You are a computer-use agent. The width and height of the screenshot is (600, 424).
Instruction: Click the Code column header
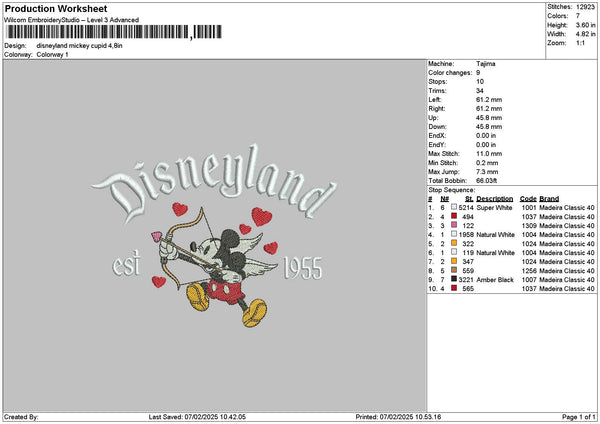click(528, 198)
